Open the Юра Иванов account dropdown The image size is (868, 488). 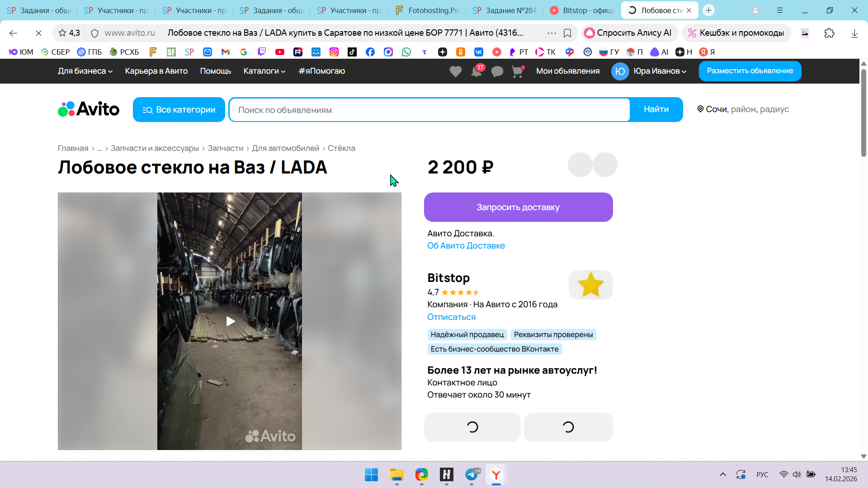coord(659,71)
